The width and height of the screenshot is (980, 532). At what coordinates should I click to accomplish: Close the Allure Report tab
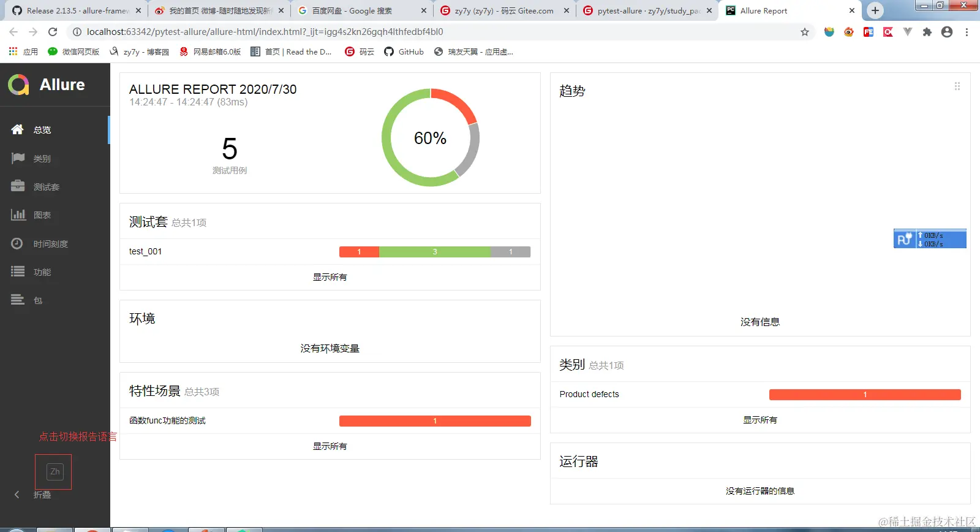point(851,10)
